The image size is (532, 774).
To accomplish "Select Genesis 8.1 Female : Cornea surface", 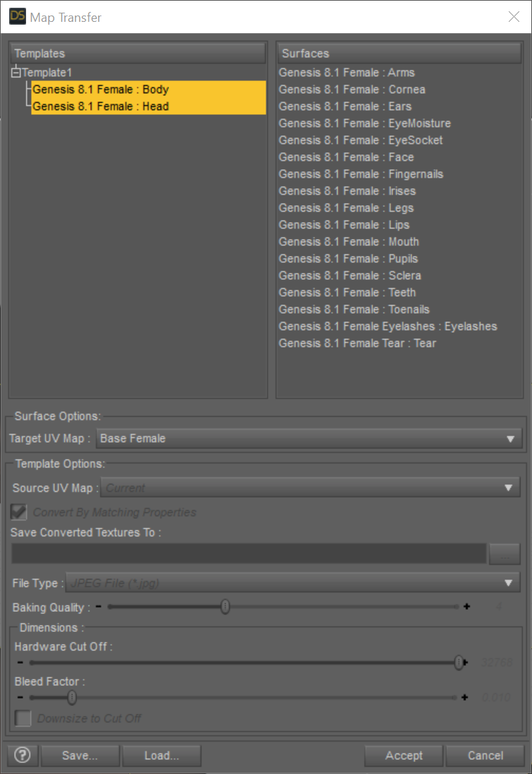I will click(352, 90).
